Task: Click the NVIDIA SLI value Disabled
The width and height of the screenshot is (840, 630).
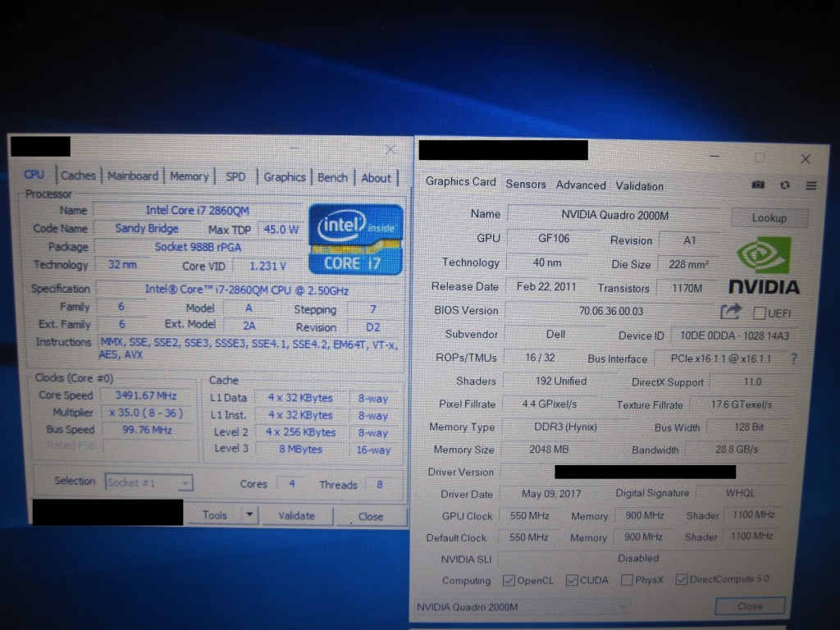Action: pyautogui.click(x=638, y=558)
